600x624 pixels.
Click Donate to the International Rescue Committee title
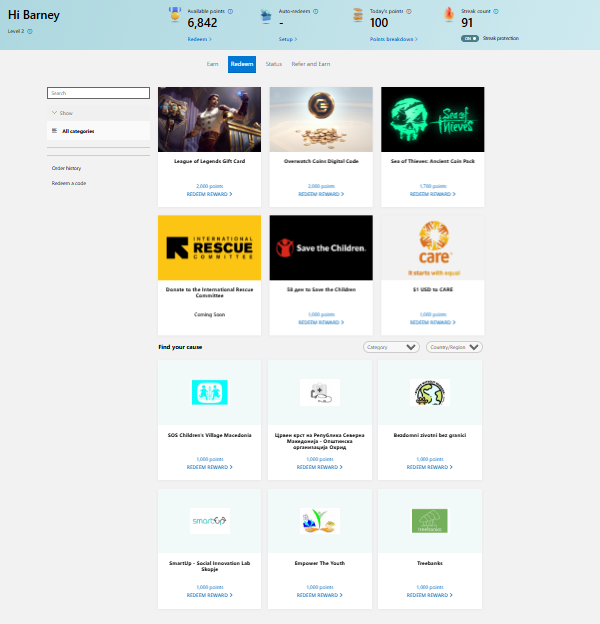[210, 292]
